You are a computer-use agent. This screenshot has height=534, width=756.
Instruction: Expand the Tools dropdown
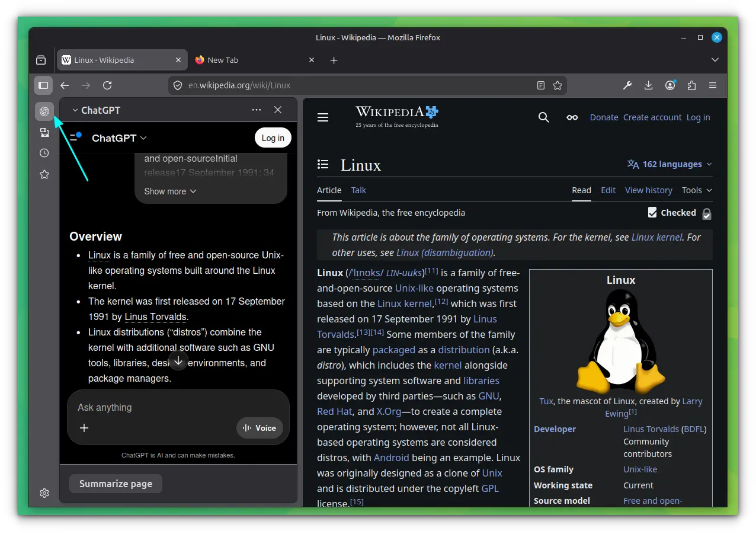coord(697,190)
